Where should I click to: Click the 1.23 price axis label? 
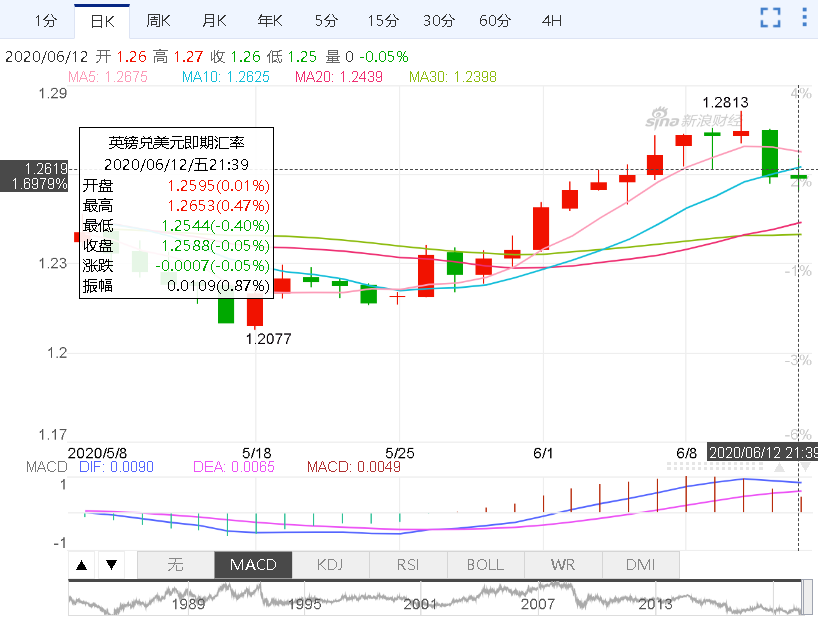click(x=53, y=263)
